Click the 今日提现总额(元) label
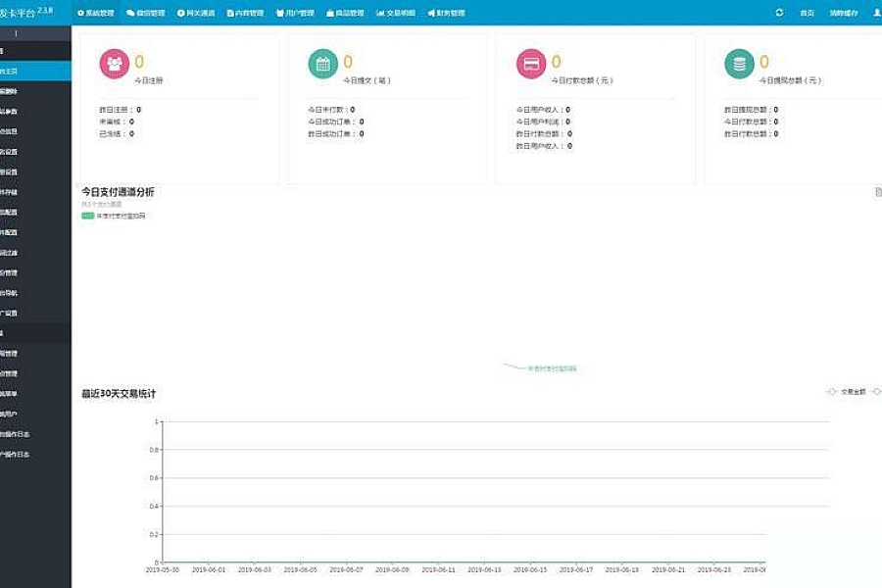The width and height of the screenshot is (882, 588). click(790, 80)
